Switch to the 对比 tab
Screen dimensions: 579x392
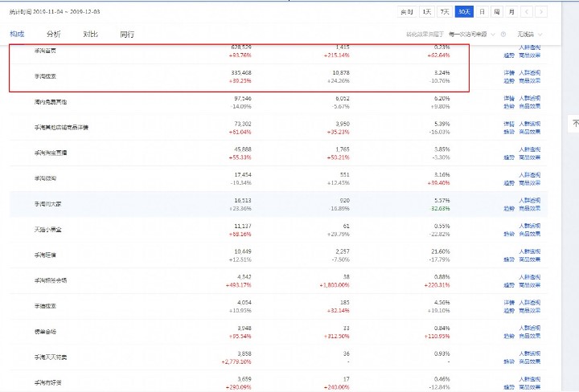pyautogui.click(x=90, y=35)
